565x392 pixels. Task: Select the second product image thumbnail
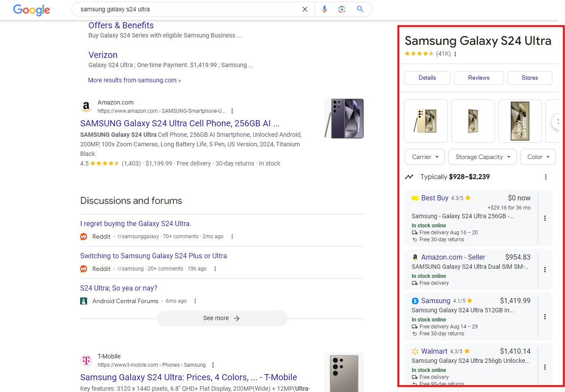(x=473, y=121)
